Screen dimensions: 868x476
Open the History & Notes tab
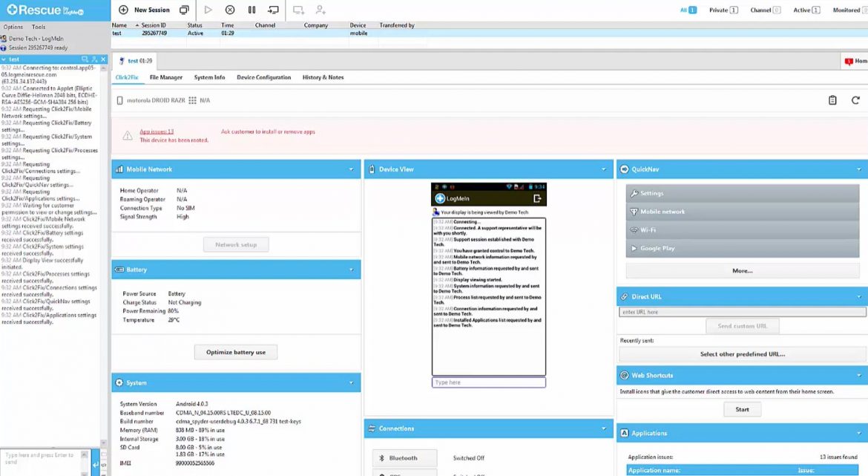point(322,76)
